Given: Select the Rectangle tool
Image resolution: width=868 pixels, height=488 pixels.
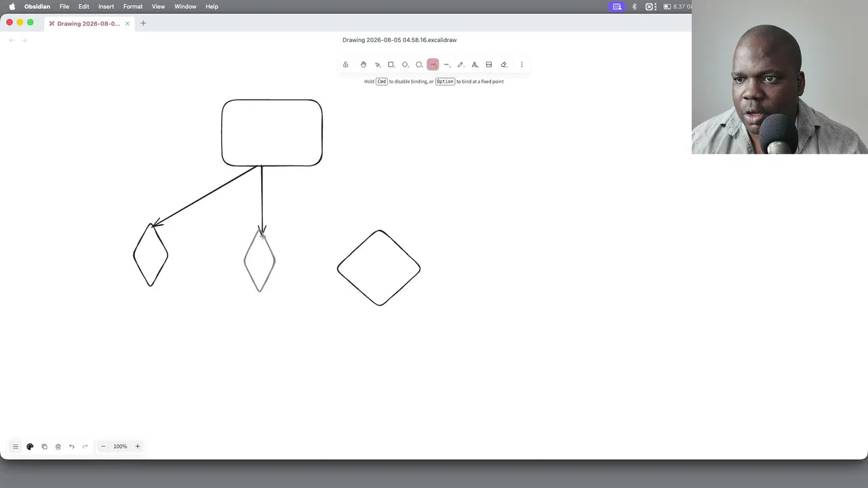Looking at the screenshot, I should coord(391,64).
